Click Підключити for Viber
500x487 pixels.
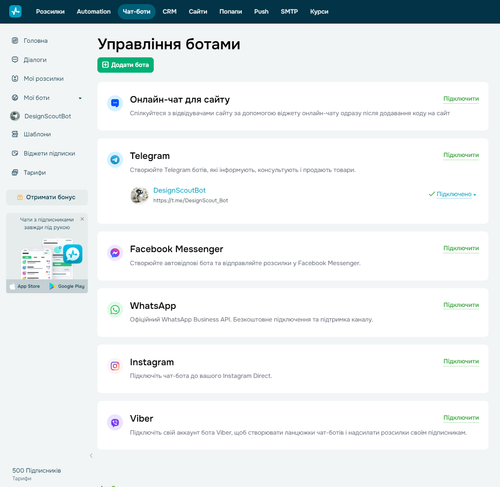[x=461, y=418]
